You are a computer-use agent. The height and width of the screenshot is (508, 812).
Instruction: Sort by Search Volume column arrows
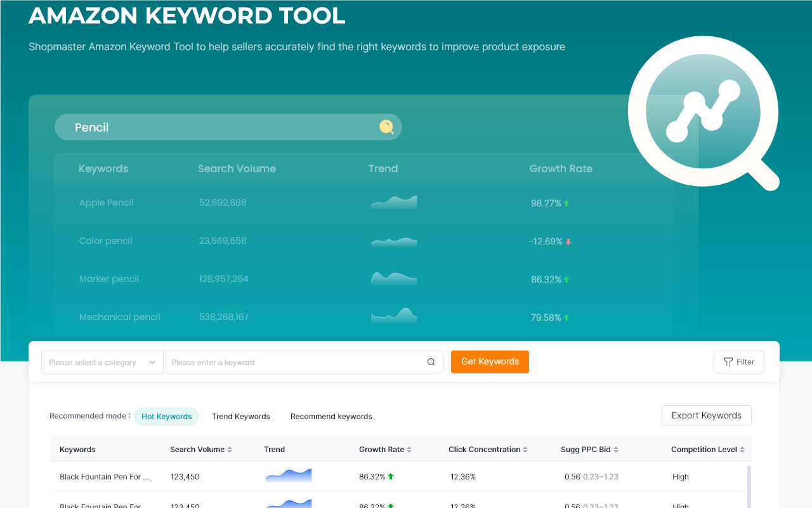coord(230,450)
